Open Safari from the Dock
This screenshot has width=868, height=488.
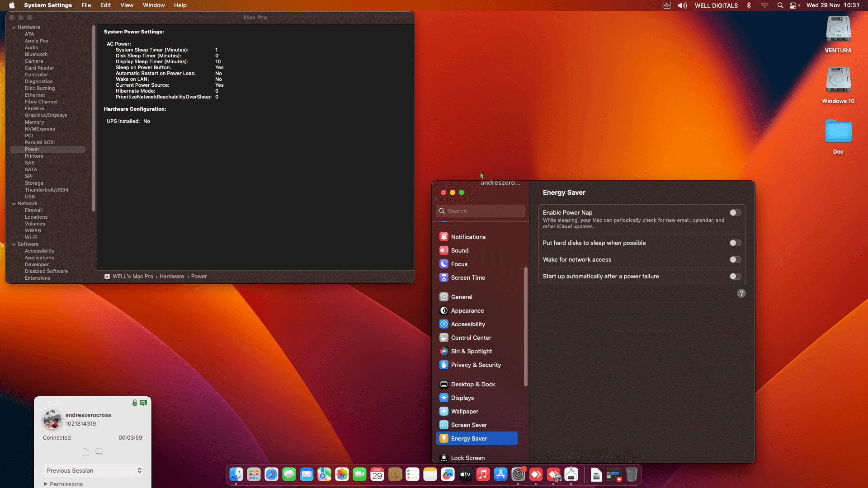point(271,474)
